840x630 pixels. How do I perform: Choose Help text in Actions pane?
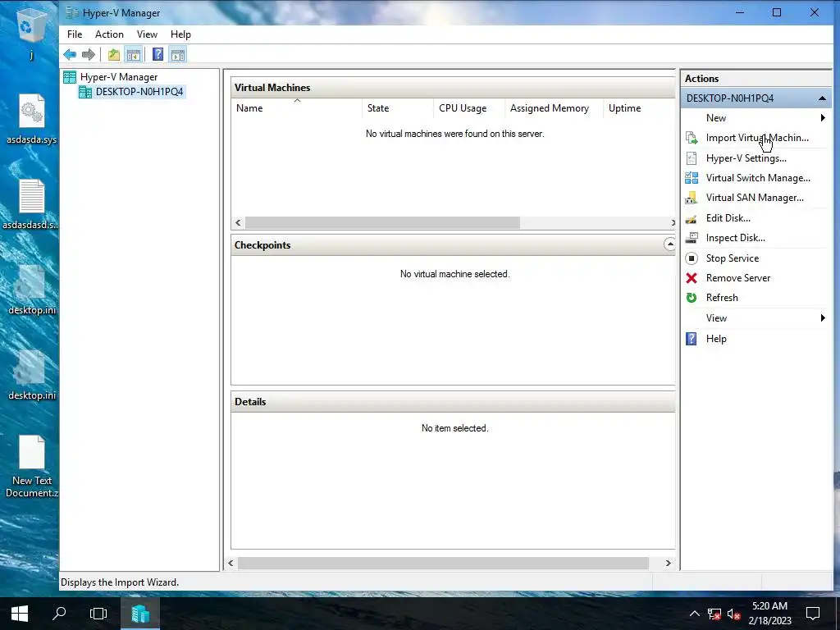pyautogui.click(x=716, y=339)
